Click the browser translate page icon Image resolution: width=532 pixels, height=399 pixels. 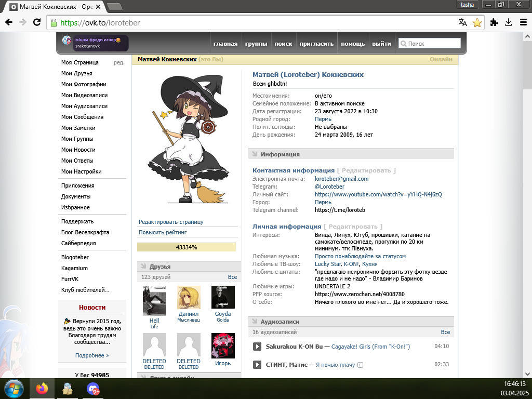click(462, 22)
